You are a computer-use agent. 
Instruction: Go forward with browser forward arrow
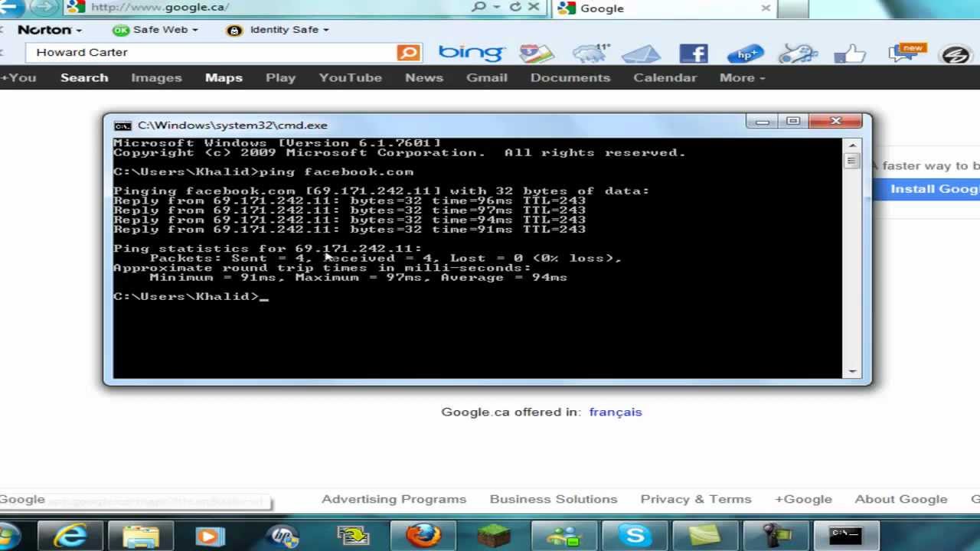coord(44,7)
